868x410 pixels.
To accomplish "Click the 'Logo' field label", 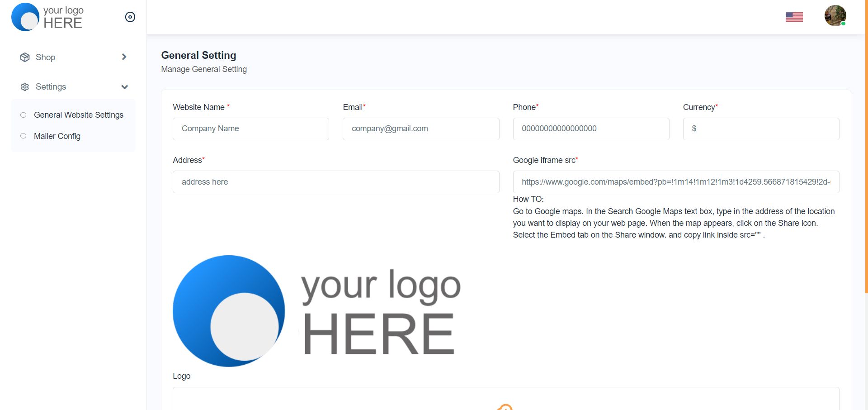I will (181, 376).
